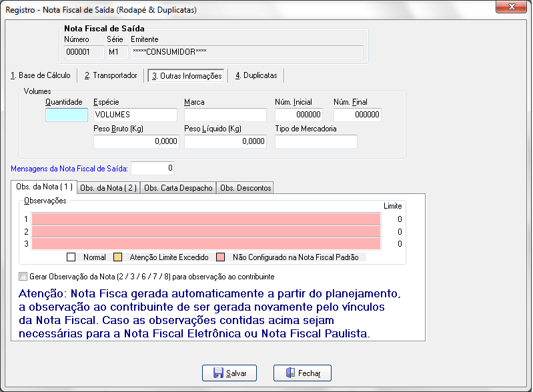Open the Obs. da Nota ( 2 ) tab
The width and height of the screenshot is (533, 392).
click(x=109, y=188)
